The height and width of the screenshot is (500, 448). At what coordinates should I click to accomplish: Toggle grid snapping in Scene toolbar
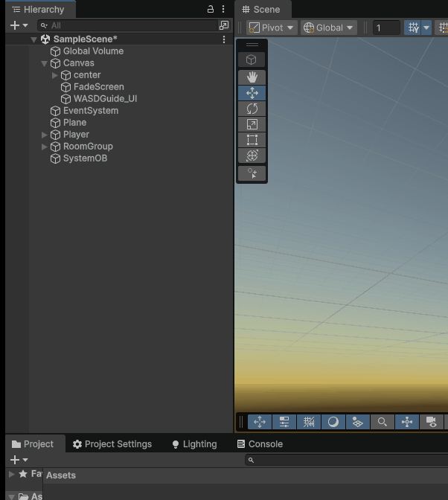click(413, 28)
